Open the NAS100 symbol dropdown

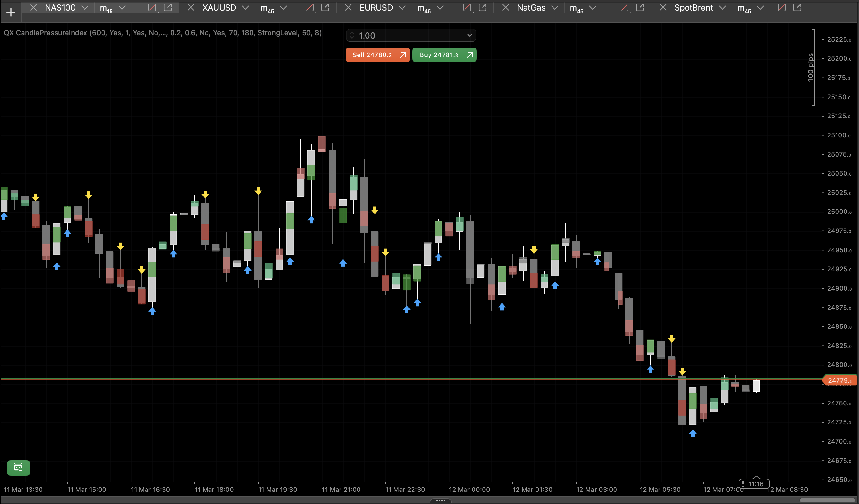pos(85,7)
